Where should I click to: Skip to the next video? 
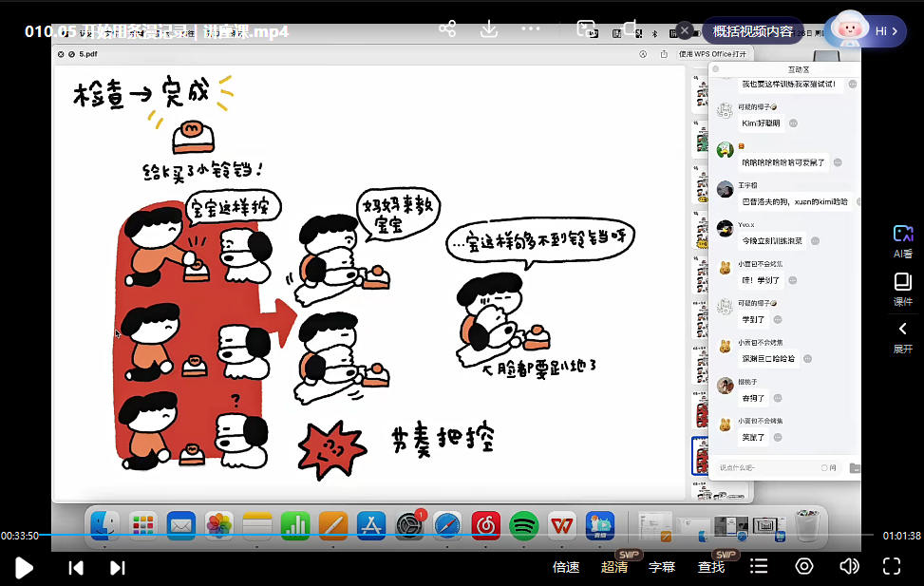tap(118, 568)
